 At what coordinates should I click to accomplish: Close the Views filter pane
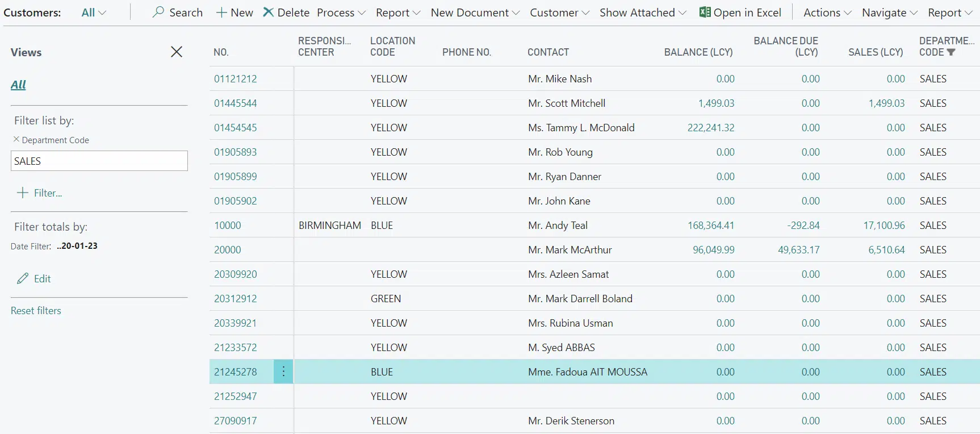(x=177, y=52)
